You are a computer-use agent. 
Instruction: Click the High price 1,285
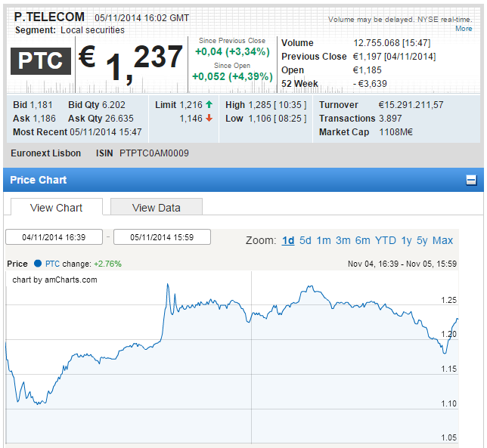[x=259, y=105]
